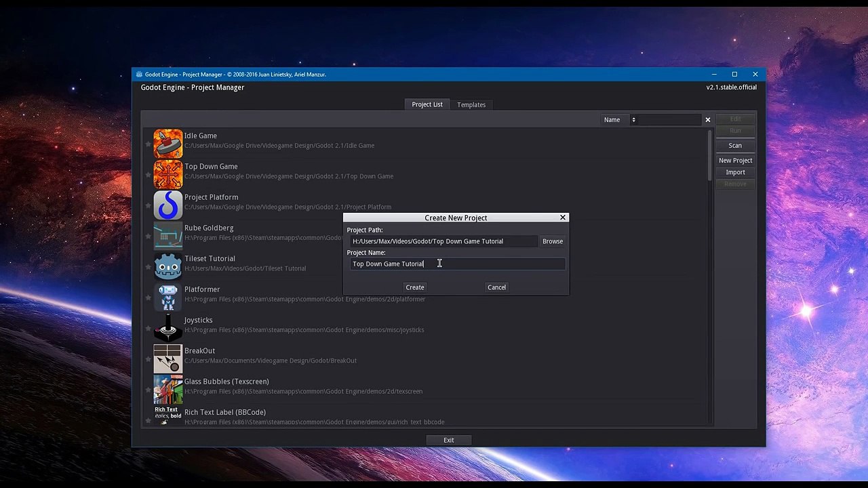The width and height of the screenshot is (868, 488).
Task: Click the Platformer demo path text
Action: click(x=305, y=300)
